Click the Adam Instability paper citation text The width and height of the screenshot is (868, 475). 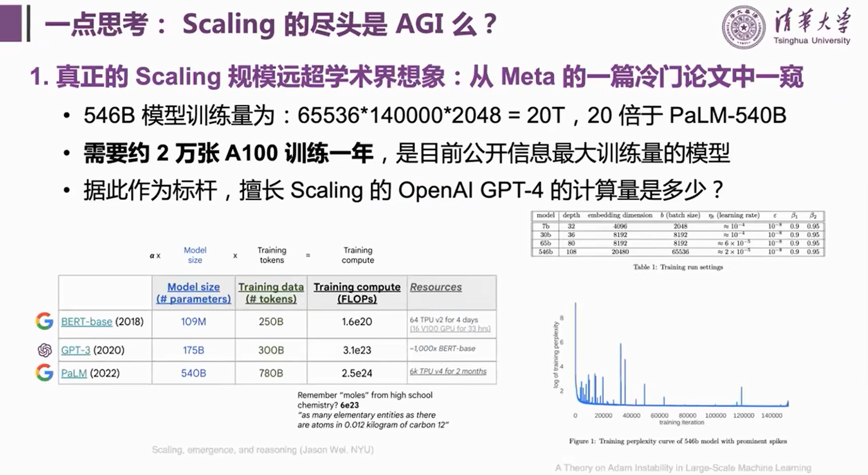[683, 468]
